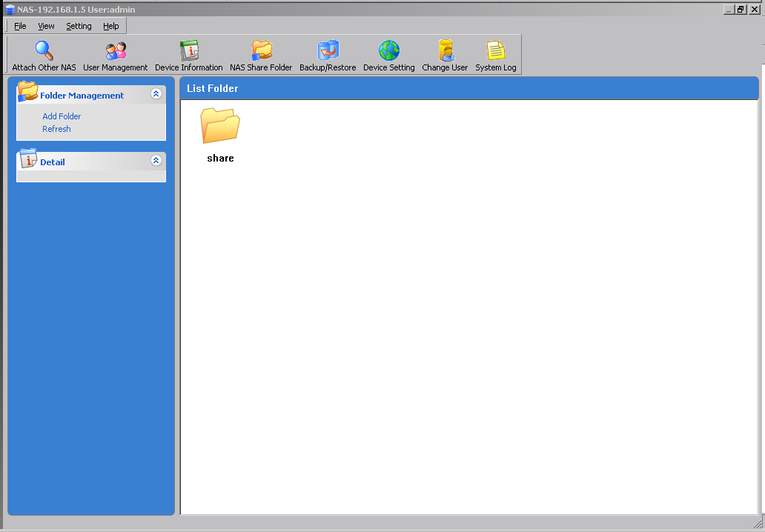
Task: Open the Setting menu
Action: coord(79,27)
